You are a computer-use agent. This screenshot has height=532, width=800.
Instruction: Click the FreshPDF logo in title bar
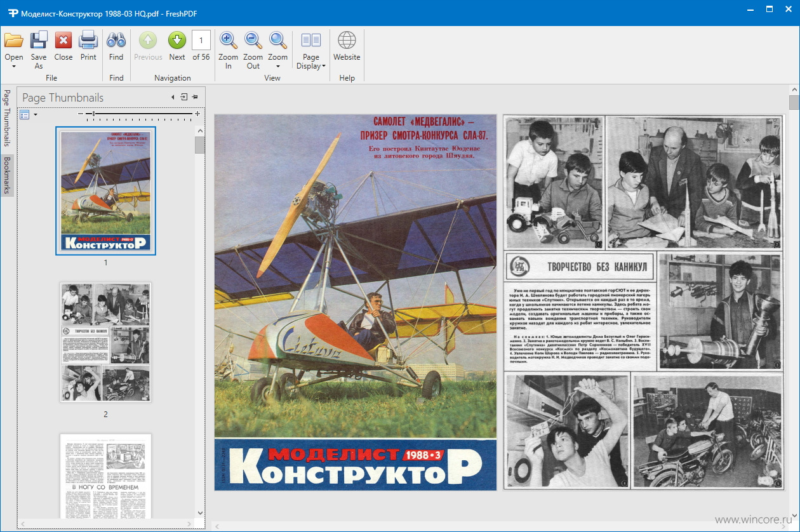[13, 13]
